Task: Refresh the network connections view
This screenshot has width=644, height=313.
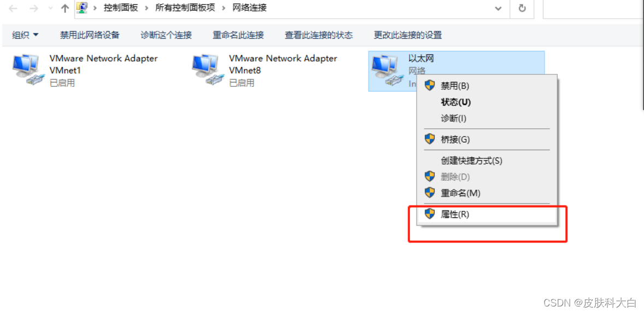Action: coord(522,8)
